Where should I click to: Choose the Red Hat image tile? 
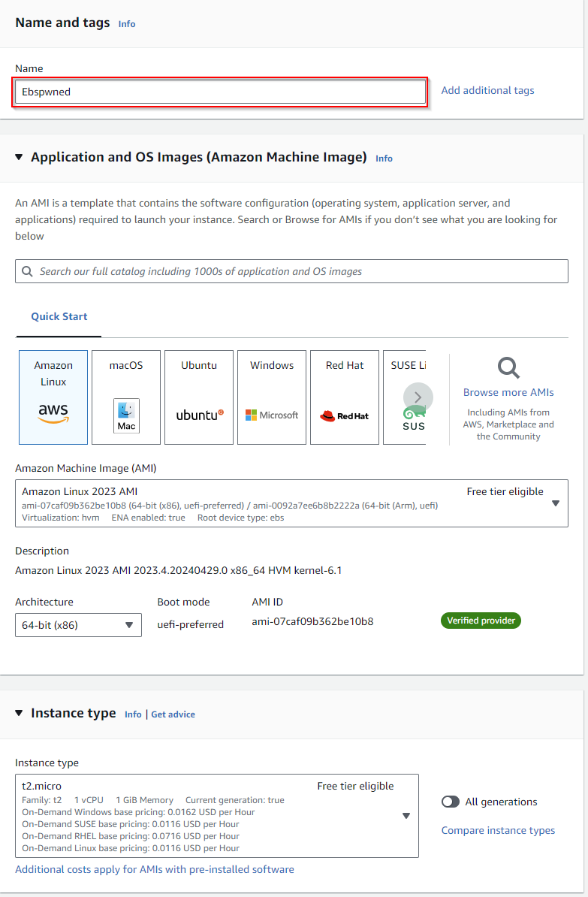click(345, 397)
